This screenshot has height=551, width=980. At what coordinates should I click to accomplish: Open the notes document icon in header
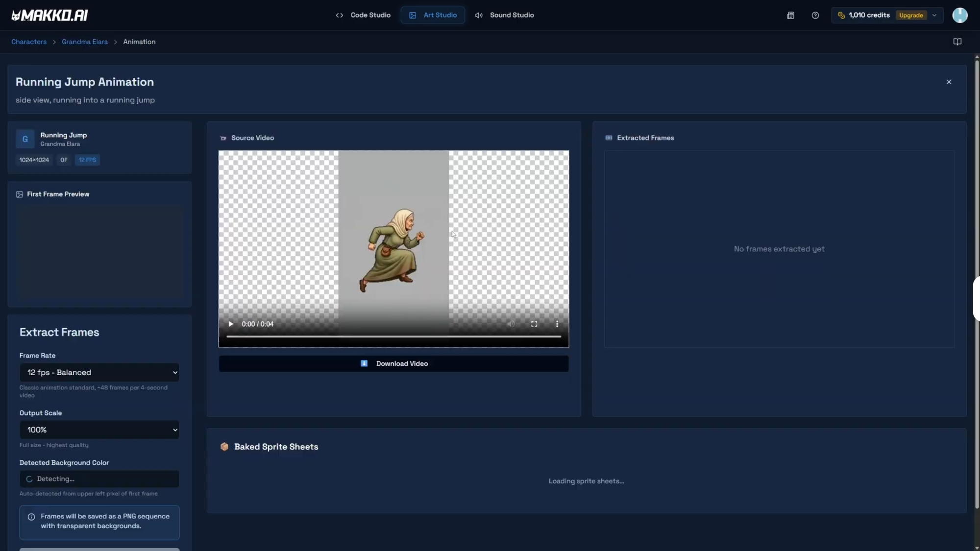790,15
